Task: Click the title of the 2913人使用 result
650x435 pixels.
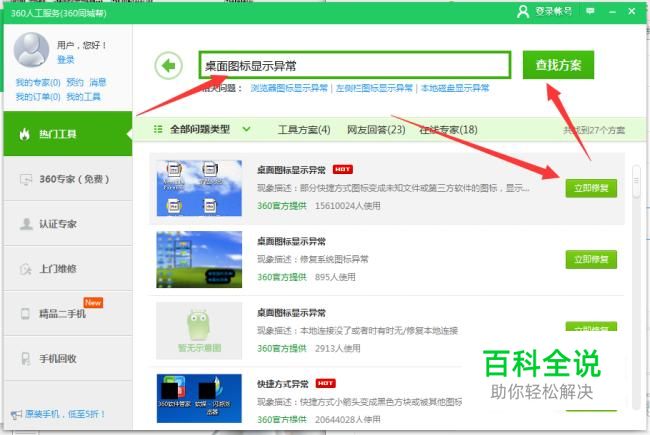Action: coord(291,313)
